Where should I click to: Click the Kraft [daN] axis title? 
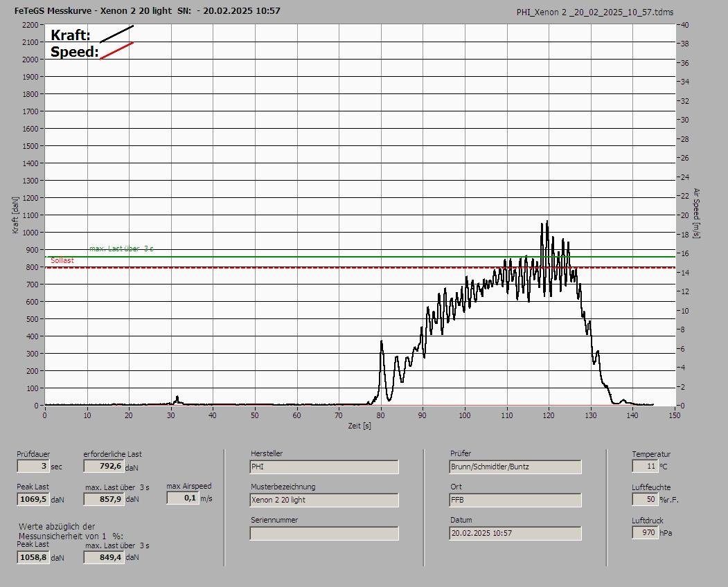coord(16,215)
